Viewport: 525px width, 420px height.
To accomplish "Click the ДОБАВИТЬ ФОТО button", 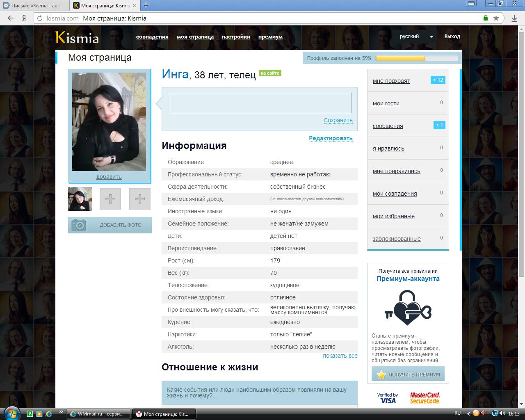I will point(110,225).
